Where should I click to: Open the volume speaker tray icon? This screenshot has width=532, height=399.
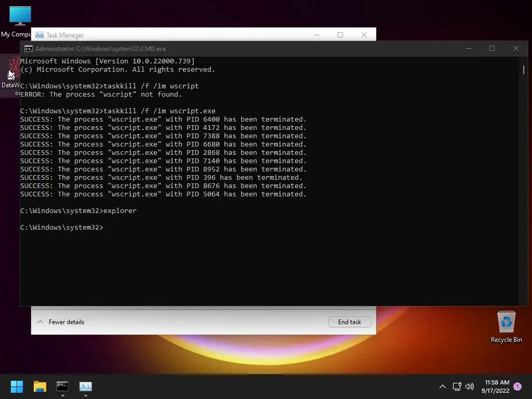click(470, 387)
